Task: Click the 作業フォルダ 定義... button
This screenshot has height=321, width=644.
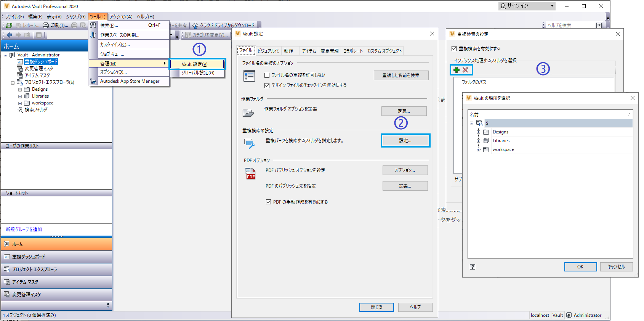Action: (404, 111)
